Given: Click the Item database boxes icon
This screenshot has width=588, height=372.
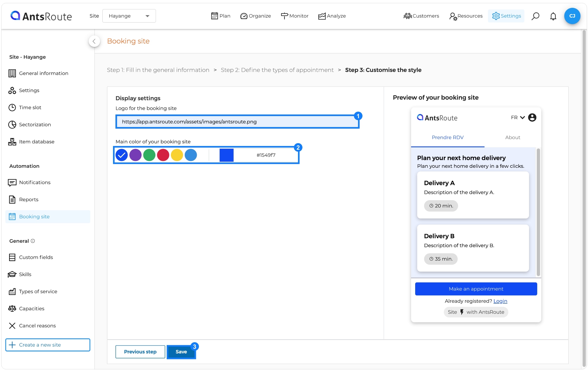Looking at the screenshot, I should (x=12, y=142).
